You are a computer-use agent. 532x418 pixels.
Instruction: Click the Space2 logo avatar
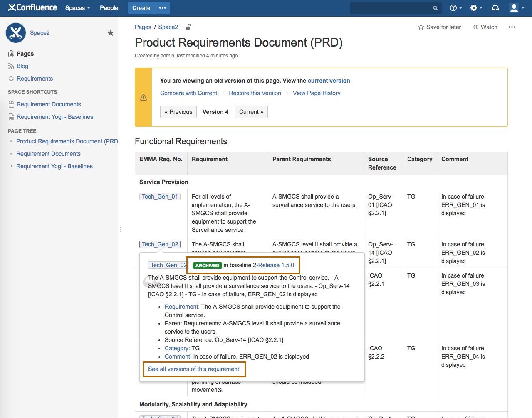point(16,33)
